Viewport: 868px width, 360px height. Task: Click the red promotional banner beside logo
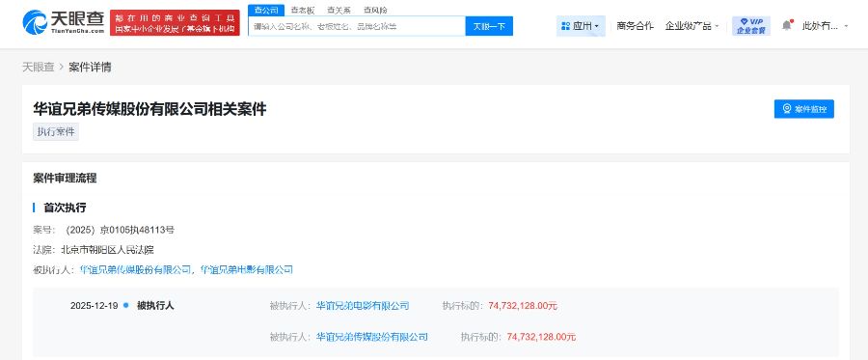coord(175,23)
